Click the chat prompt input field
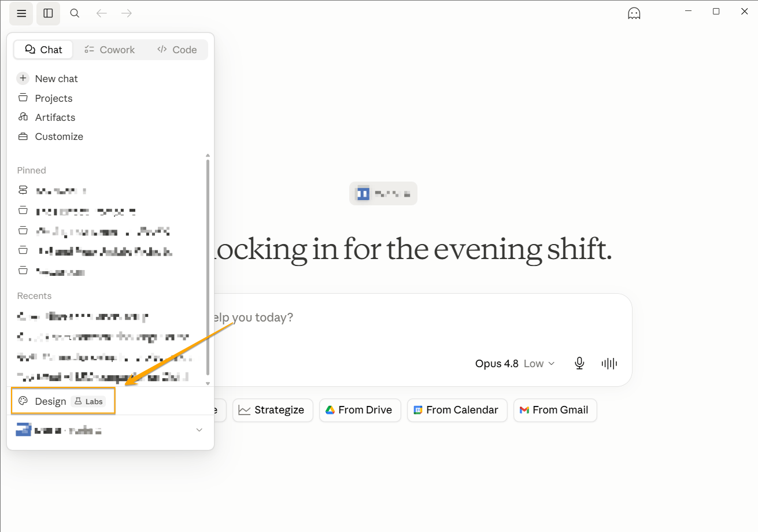The image size is (758, 532). [x=422, y=318]
